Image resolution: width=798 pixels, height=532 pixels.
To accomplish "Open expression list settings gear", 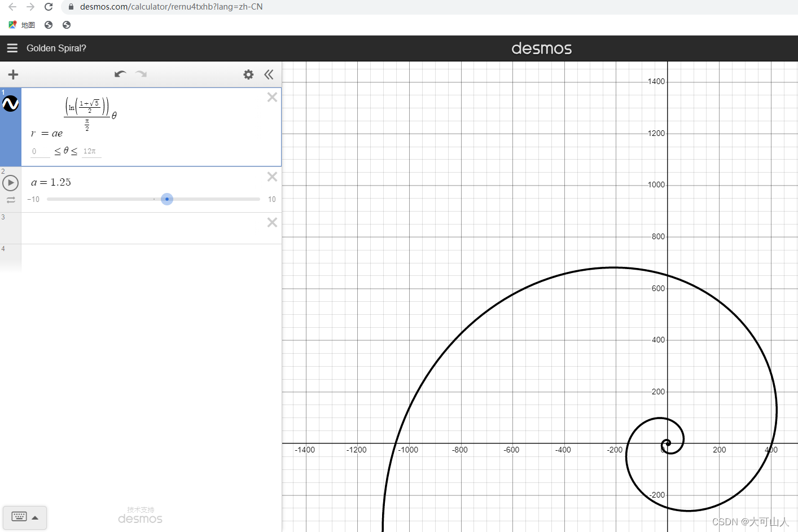I will coord(248,74).
